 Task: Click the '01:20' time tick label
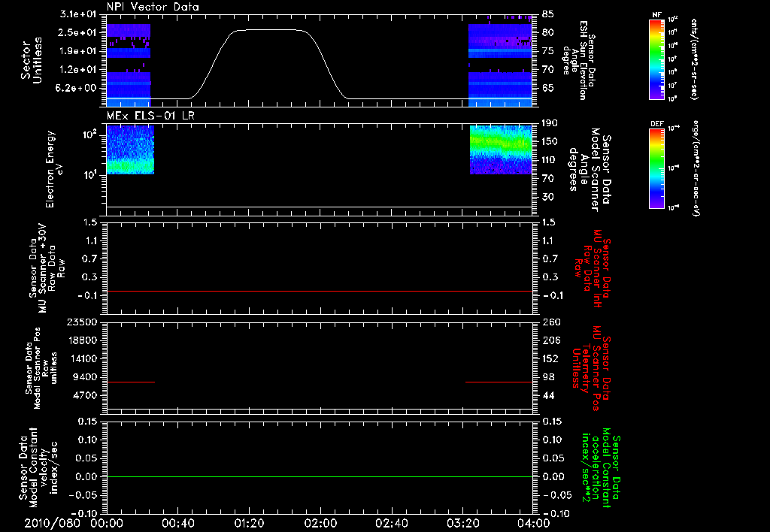point(249,523)
